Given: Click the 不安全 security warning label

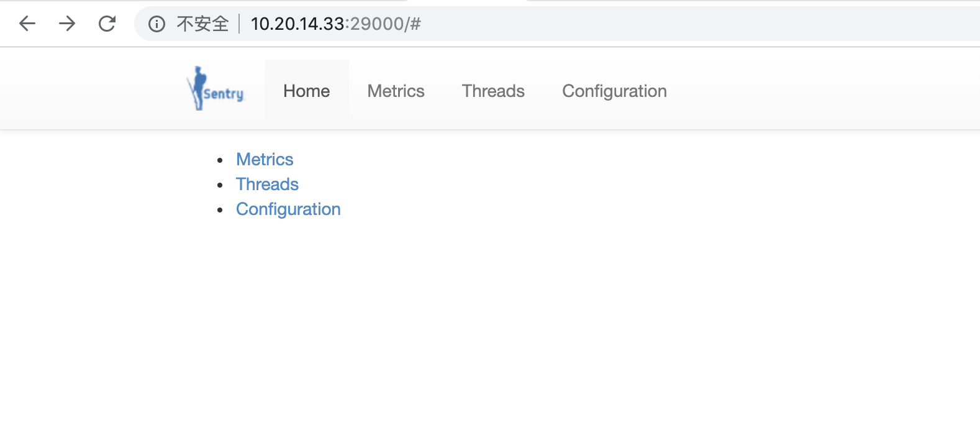Looking at the screenshot, I should tap(203, 24).
